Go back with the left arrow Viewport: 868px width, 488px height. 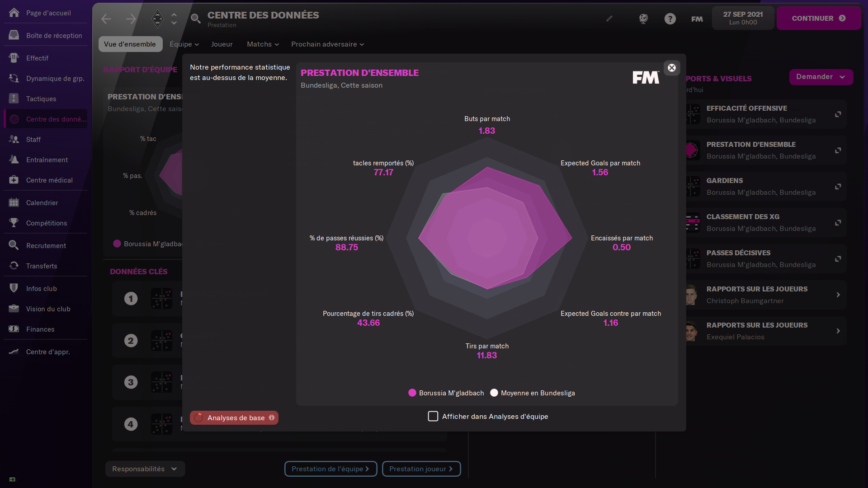106,19
